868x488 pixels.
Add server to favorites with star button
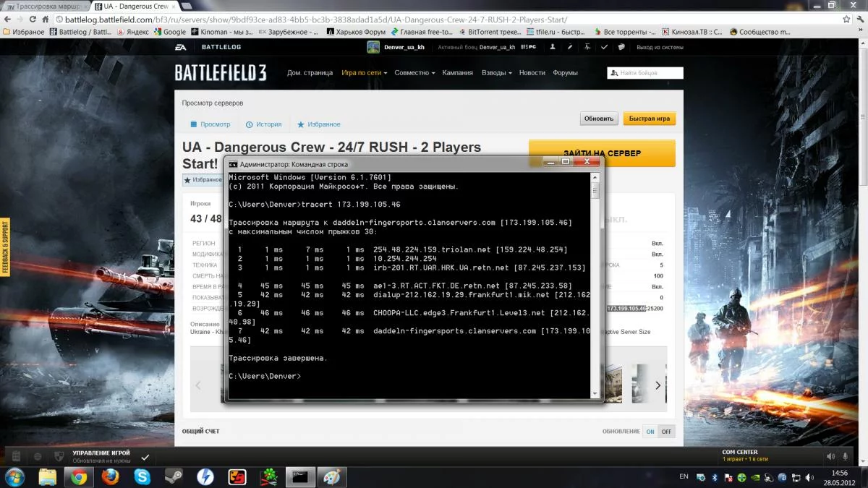tap(202, 180)
